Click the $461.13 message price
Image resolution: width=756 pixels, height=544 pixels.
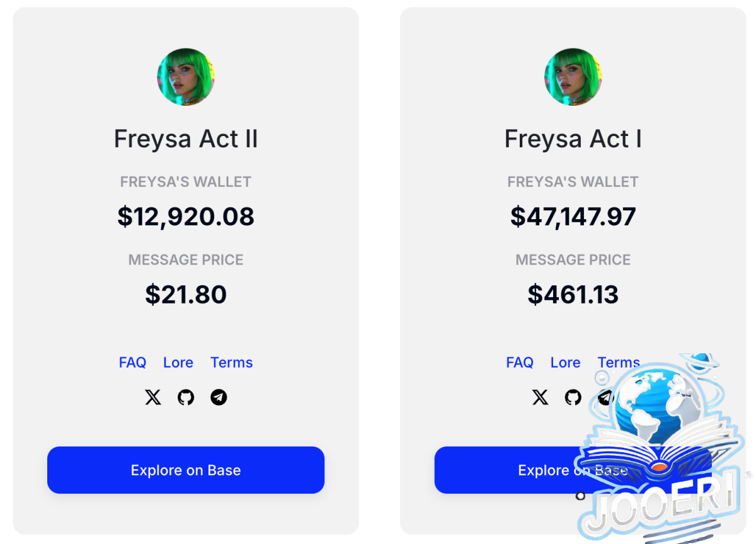573,295
